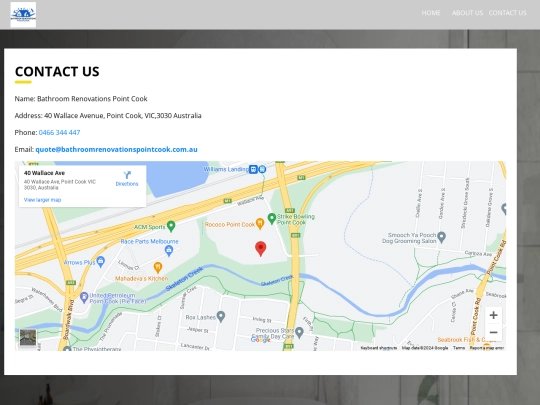
Task: Click the Seabrook Fish & Chips label
Action: (466, 340)
